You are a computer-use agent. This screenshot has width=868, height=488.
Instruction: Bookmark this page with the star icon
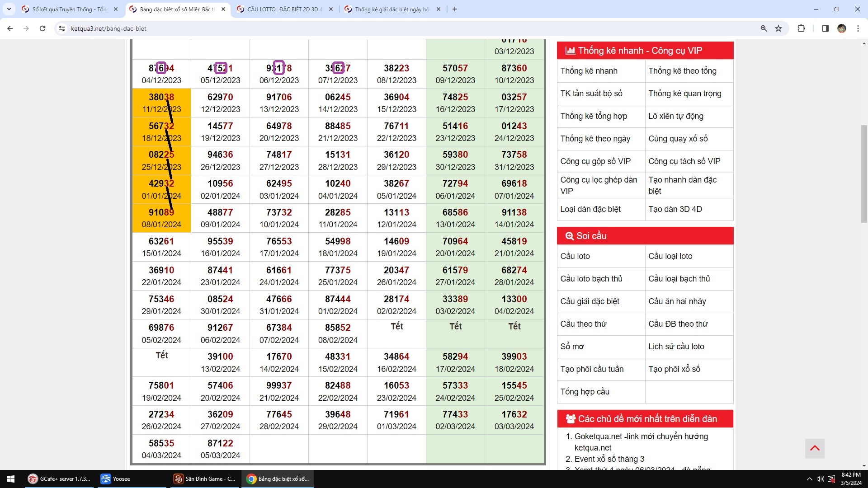pos(778,28)
